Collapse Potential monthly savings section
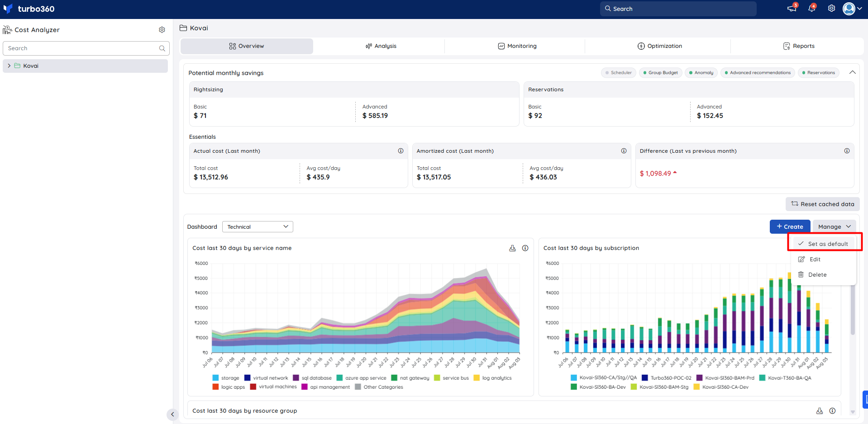Screen dimensions: 868x424 pos(852,72)
